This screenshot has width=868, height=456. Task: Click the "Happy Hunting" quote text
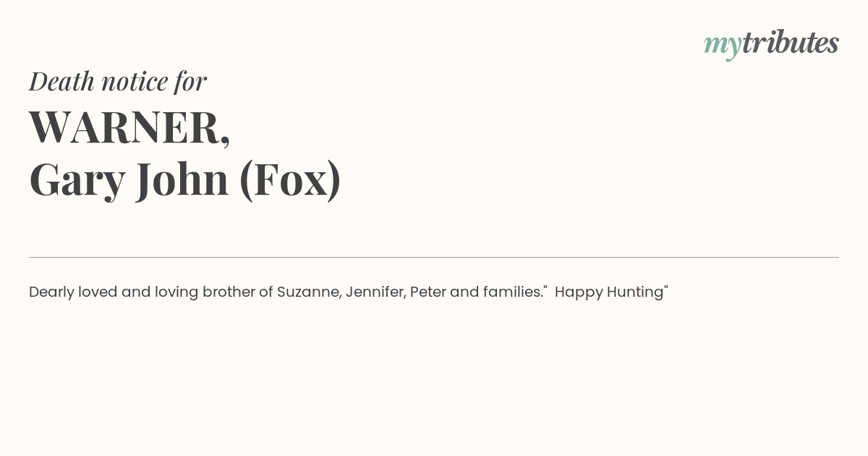click(611, 292)
